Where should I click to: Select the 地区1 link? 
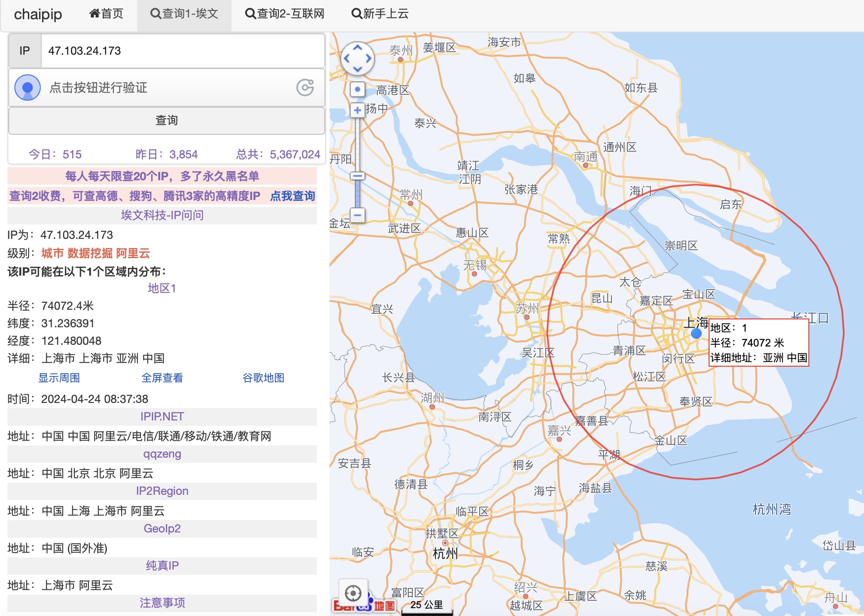click(162, 288)
